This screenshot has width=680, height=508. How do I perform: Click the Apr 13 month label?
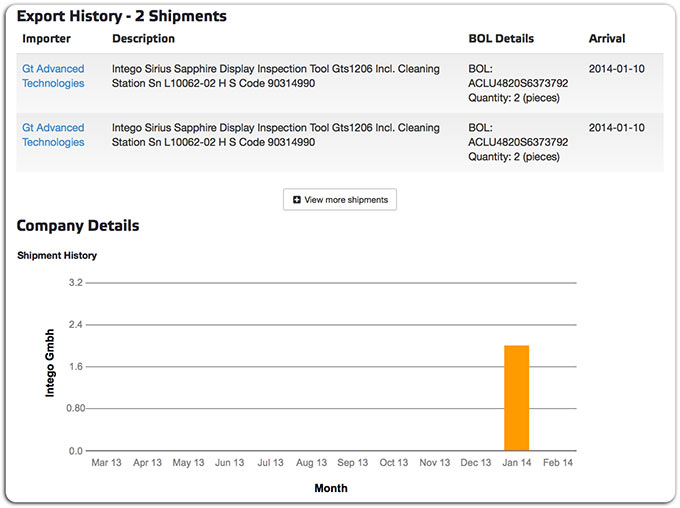(x=147, y=463)
